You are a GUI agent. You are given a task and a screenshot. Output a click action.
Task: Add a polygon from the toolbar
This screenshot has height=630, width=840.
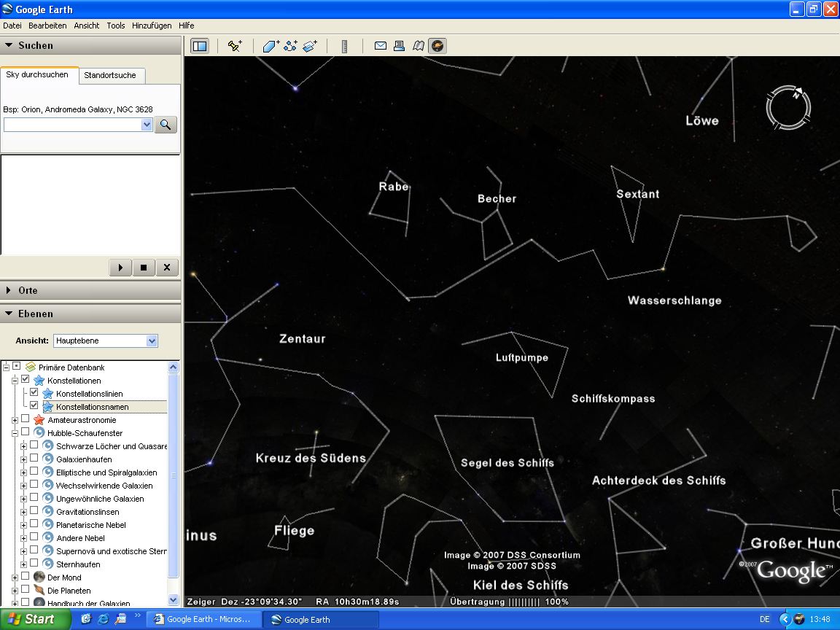pos(271,46)
